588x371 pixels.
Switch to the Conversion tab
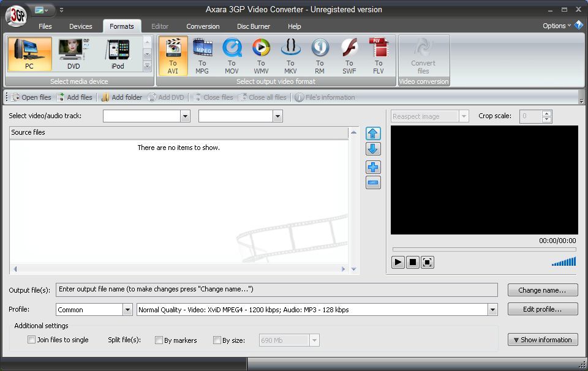coord(203,26)
